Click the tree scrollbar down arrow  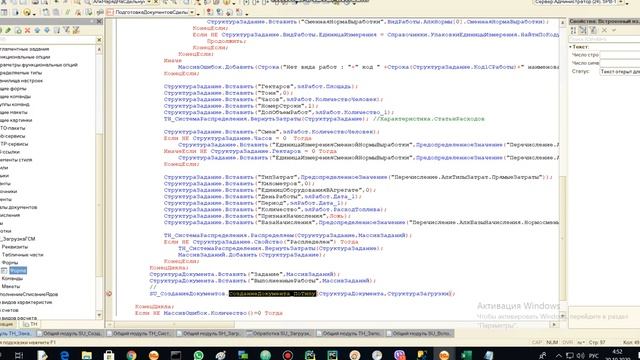(x=99, y=315)
